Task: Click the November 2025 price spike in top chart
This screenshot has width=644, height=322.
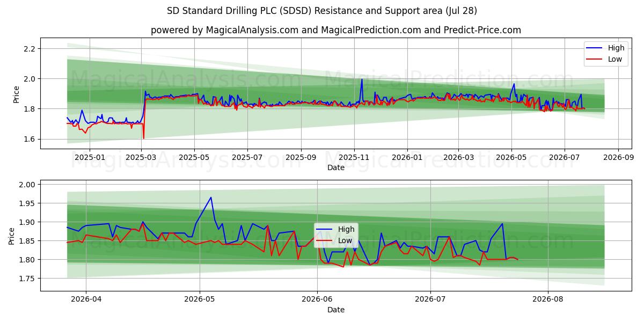Action: pos(362,79)
